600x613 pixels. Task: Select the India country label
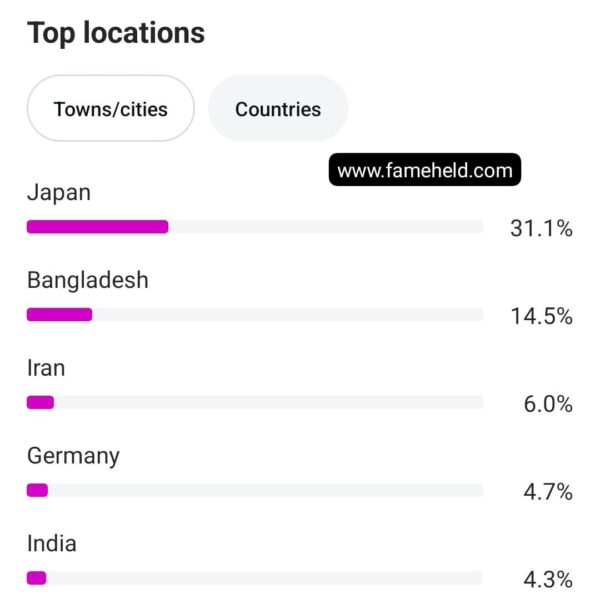(x=52, y=544)
